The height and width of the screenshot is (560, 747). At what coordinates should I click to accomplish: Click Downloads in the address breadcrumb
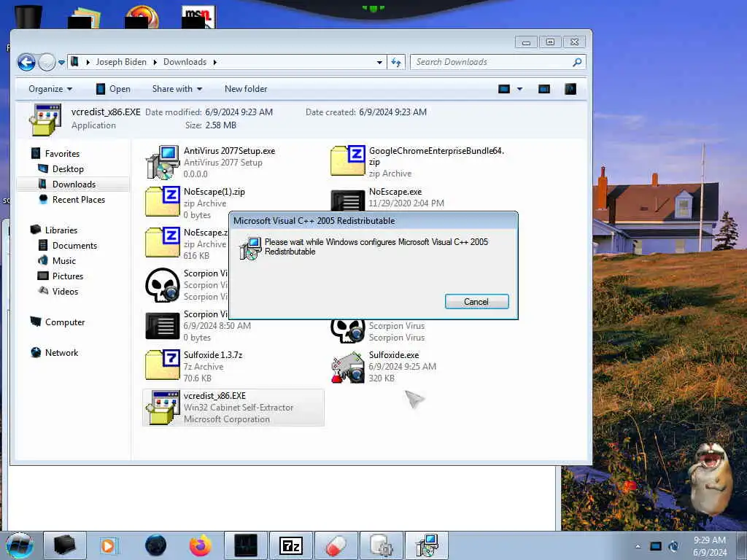pyautogui.click(x=185, y=62)
